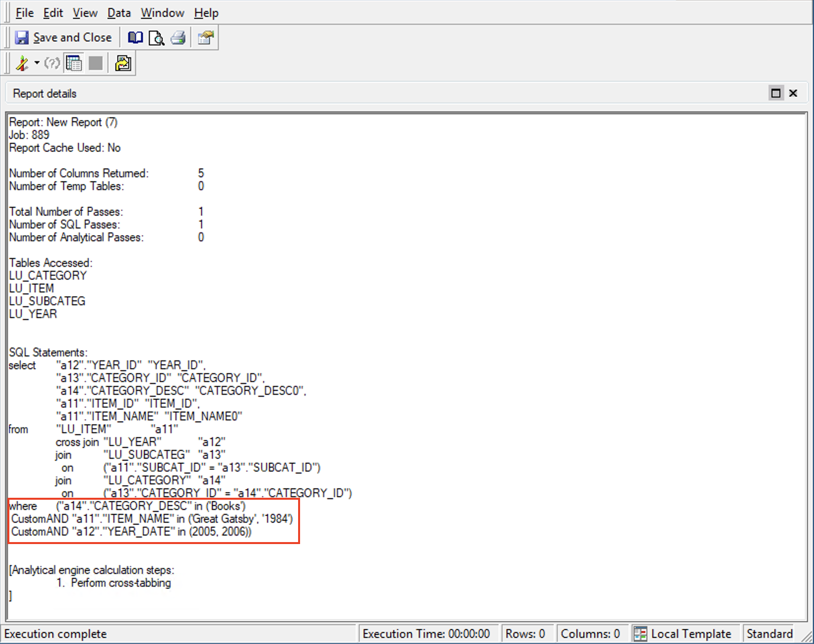
Task: Click Save and Close
Action: coord(72,37)
